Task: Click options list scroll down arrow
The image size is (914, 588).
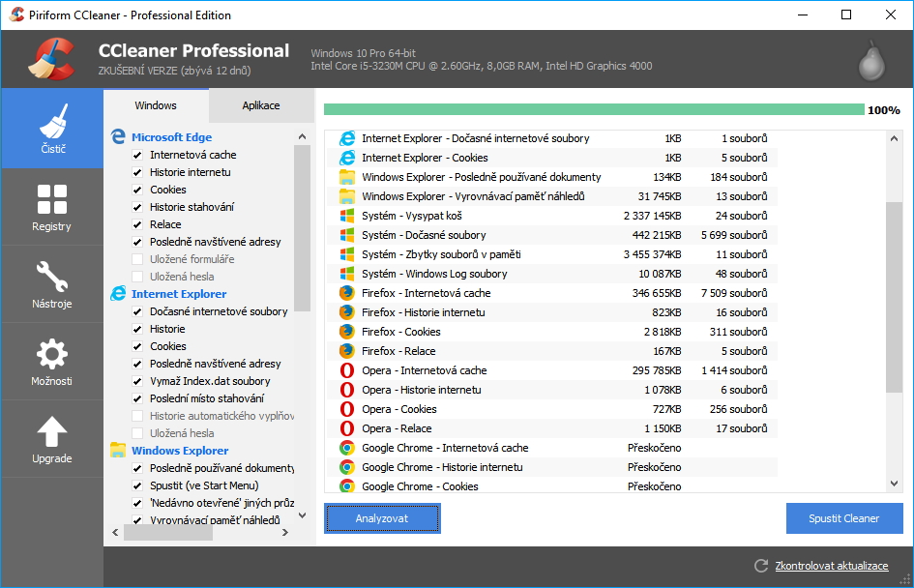Action: click(x=302, y=515)
